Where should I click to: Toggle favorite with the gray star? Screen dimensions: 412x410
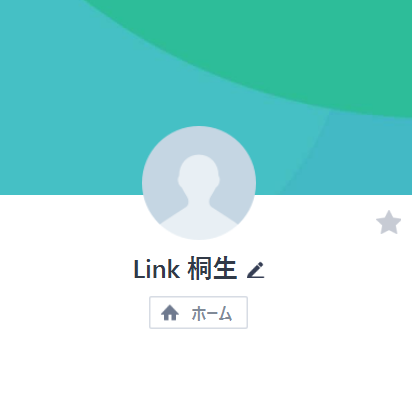388,222
